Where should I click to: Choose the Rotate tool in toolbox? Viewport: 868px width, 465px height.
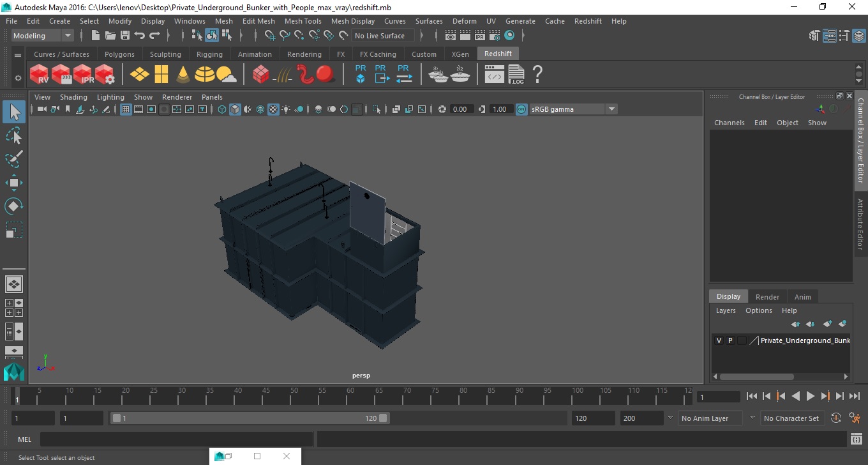coord(14,206)
